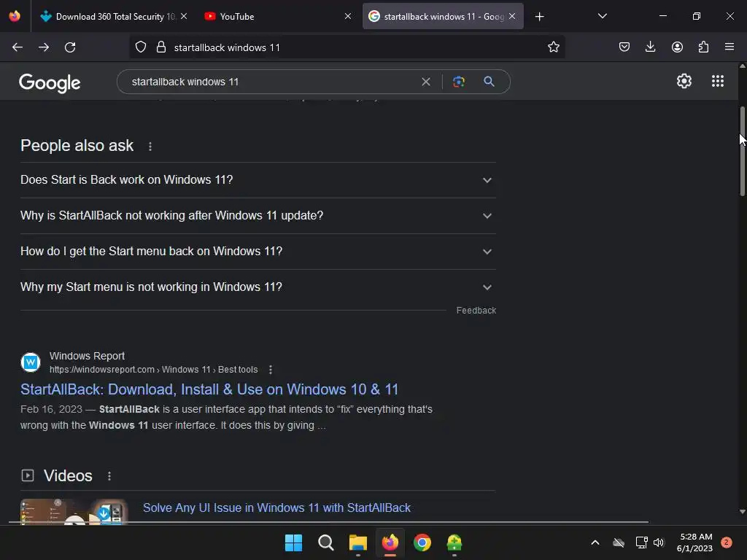Viewport: 747px width, 560px height.
Task: Open the clock and date in taskbar
Action: (694, 542)
